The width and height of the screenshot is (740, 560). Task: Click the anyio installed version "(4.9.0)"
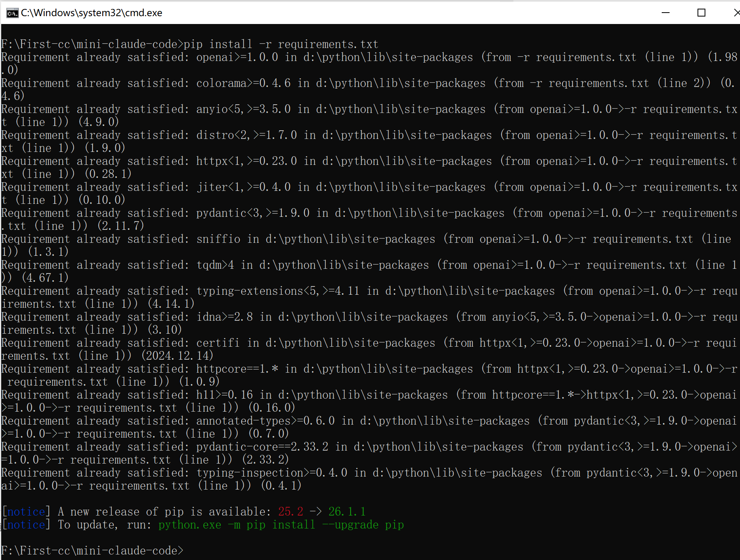[x=99, y=122]
